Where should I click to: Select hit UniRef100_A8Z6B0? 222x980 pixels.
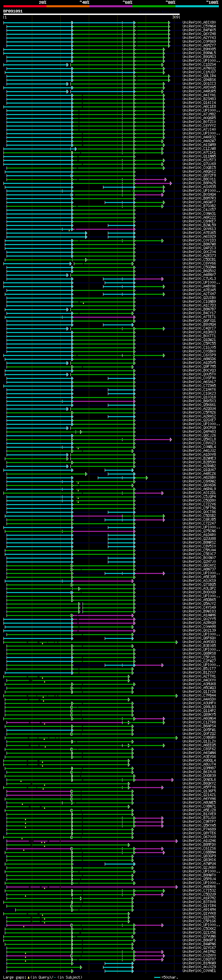pyautogui.click(x=199, y=477)
